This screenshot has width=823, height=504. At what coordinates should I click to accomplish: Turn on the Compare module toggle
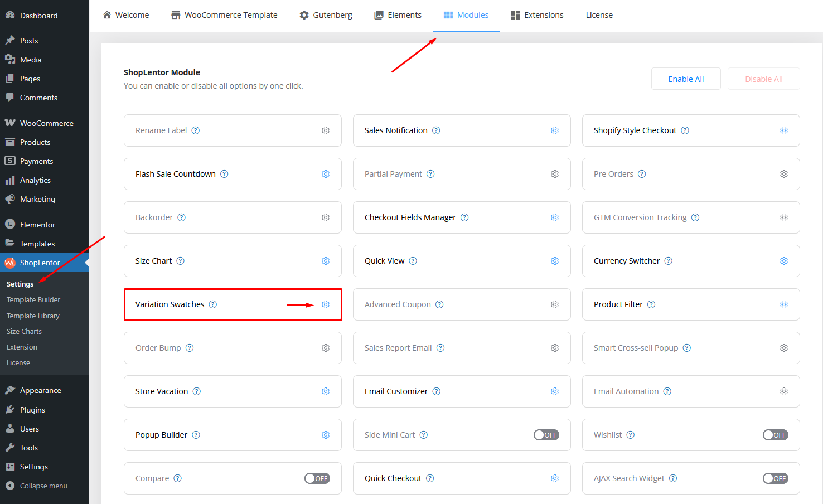[317, 478]
